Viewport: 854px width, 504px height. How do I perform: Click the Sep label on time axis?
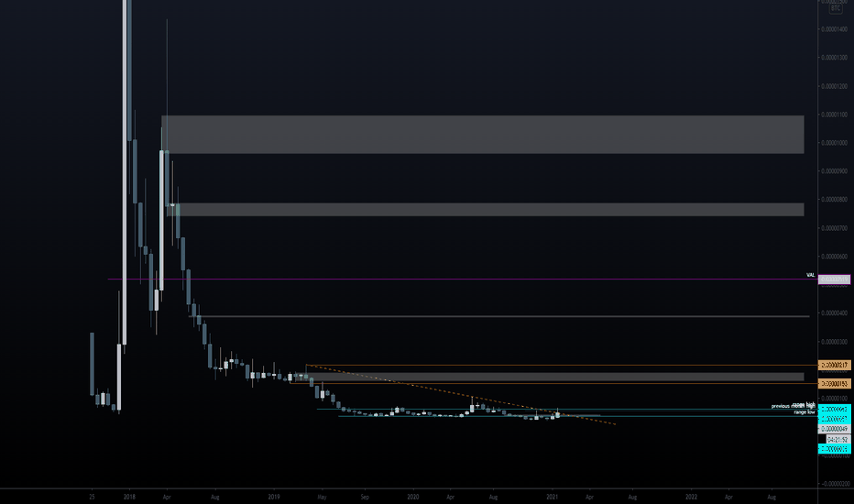coord(365,497)
